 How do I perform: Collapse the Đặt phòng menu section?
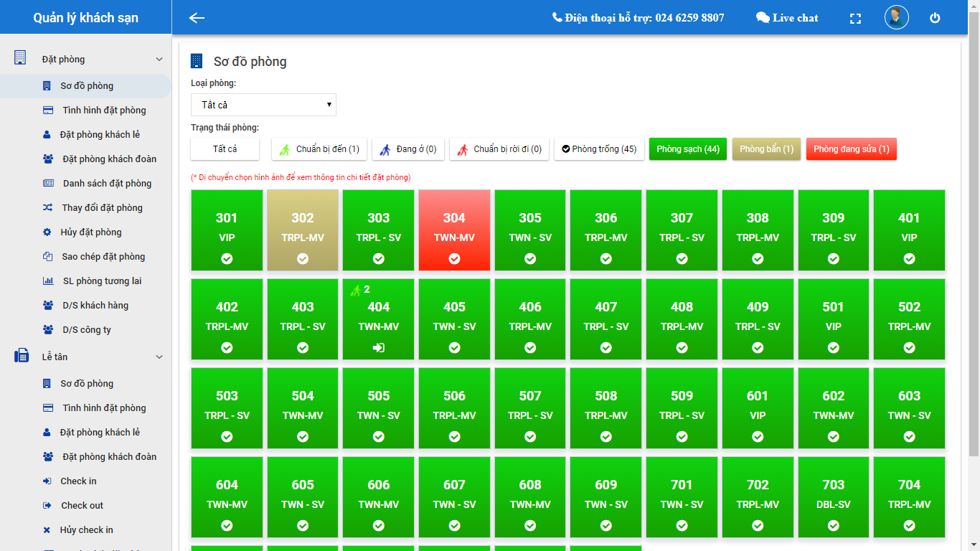[x=159, y=60]
